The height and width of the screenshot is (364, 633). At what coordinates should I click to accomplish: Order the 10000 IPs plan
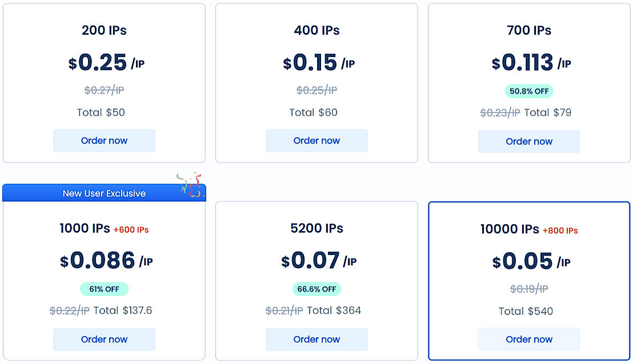pos(529,339)
